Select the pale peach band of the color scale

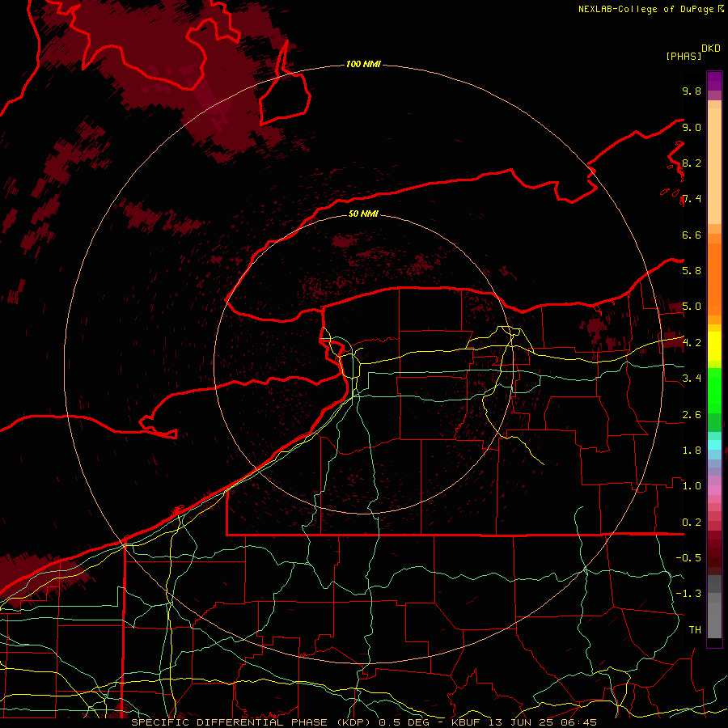pyautogui.click(x=714, y=166)
